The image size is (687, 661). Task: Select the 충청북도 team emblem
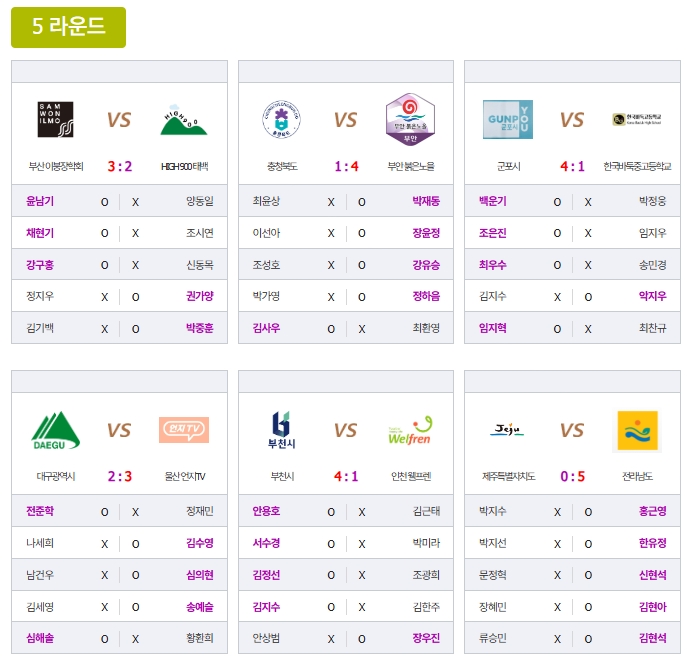[x=280, y=119]
